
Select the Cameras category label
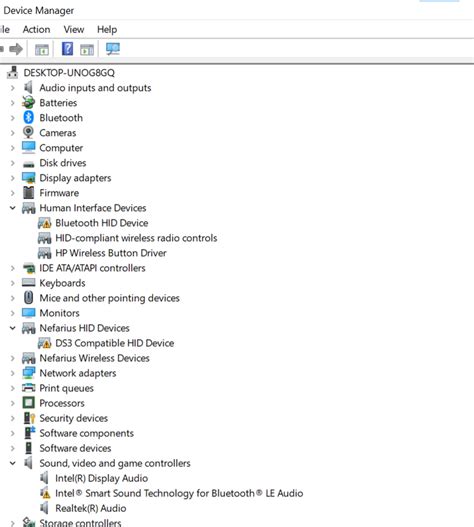pyautogui.click(x=58, y=133)
